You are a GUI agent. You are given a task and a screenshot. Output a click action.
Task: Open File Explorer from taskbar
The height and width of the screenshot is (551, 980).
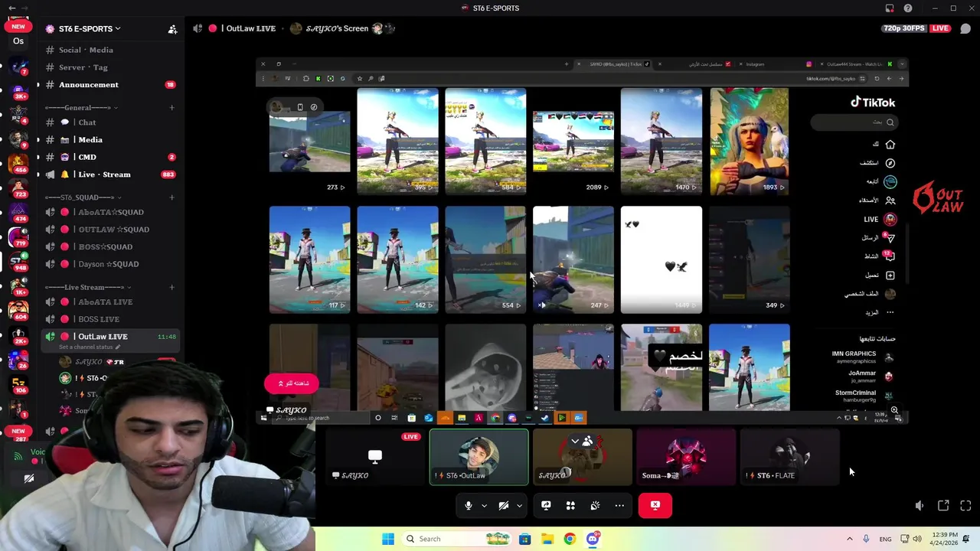tap(547, 539)
